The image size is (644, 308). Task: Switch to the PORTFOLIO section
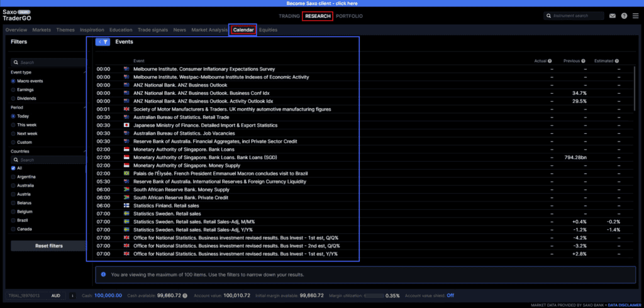[x=349, y=16]
